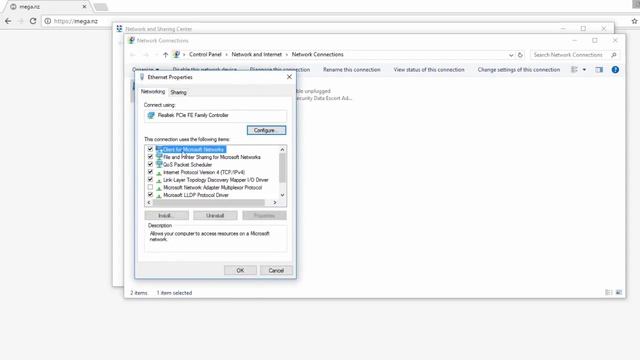The image size is (640, 360).
Task: Click the browser back arrow
Action: click(x=8, y=21)
